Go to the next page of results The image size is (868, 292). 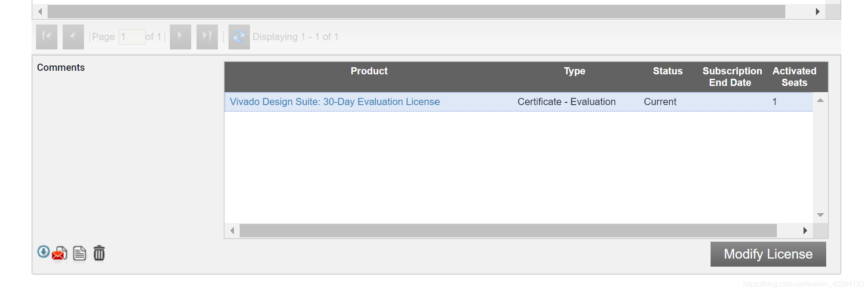[181, 36]
